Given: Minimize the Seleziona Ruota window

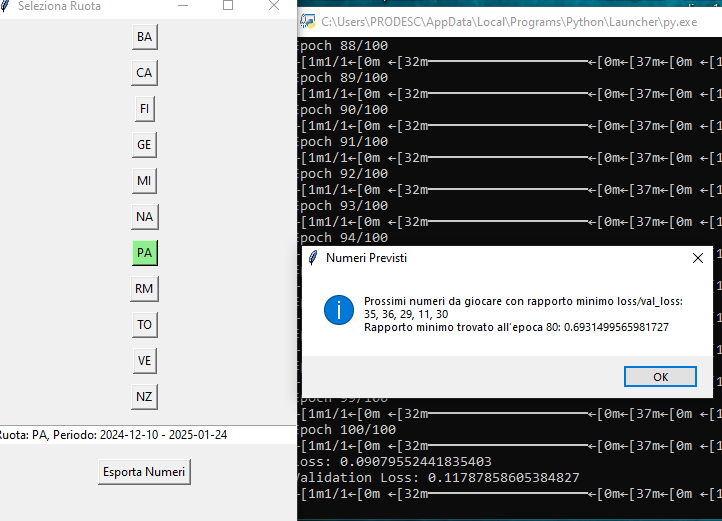Looking at the screenshot, I should tap(183, 6).
